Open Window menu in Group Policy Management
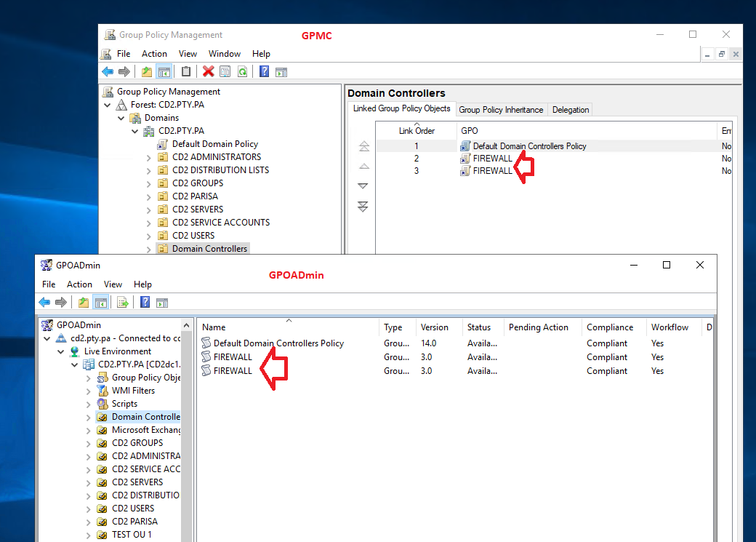The image size is (756, 542). (224, 54)
